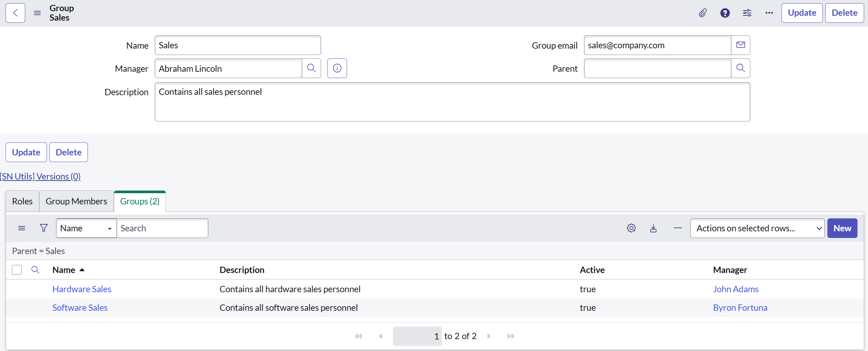Viewport: 868px width, 351px height.
Task: Click the list filter funnel icon
Action: coord(44,228)
